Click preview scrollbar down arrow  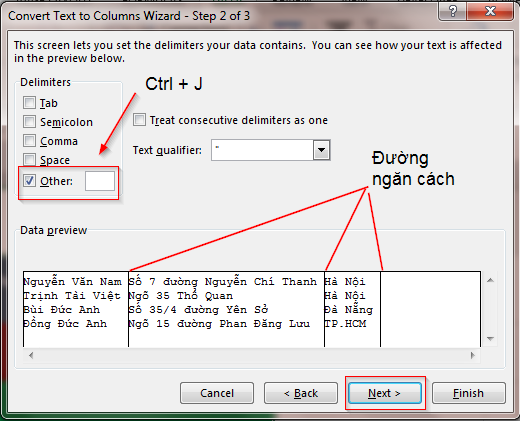coord(490,339)
